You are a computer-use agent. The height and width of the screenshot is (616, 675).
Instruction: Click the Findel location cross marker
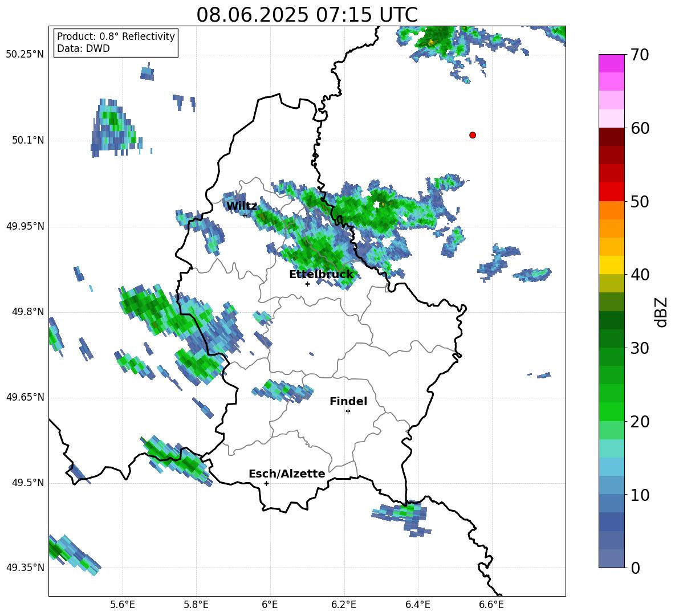pos(348,411)
